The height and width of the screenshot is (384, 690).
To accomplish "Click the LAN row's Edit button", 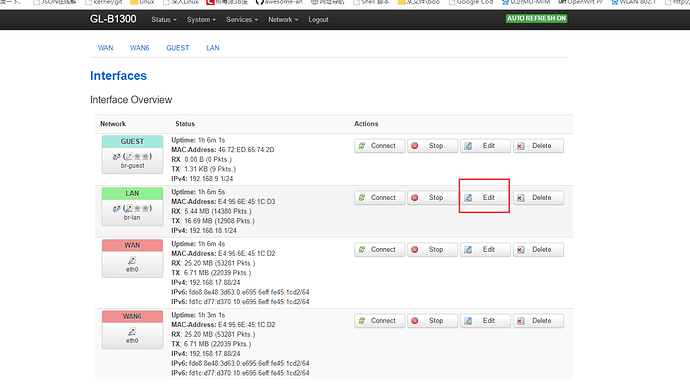I will point(485,197).
